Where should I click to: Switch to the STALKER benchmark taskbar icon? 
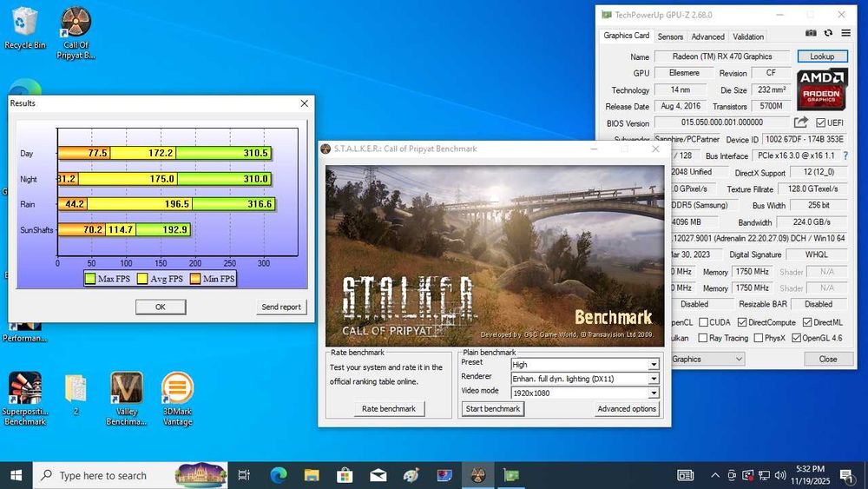(477, 475)
